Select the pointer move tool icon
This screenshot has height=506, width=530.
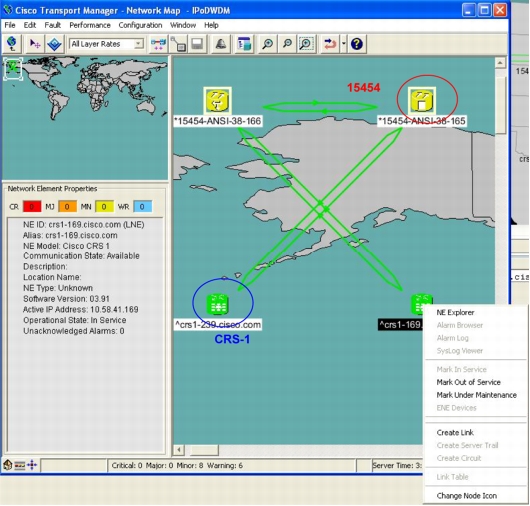coord(35,44)
